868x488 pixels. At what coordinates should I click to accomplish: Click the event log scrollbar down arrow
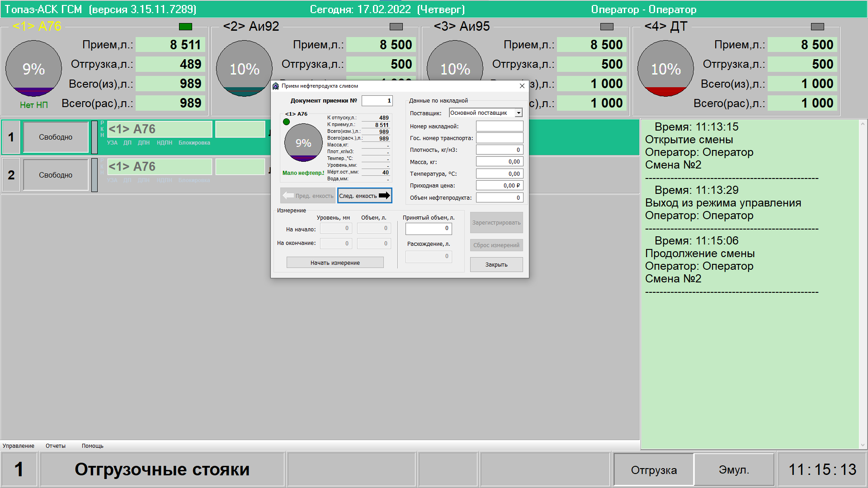tap(863, 445)
